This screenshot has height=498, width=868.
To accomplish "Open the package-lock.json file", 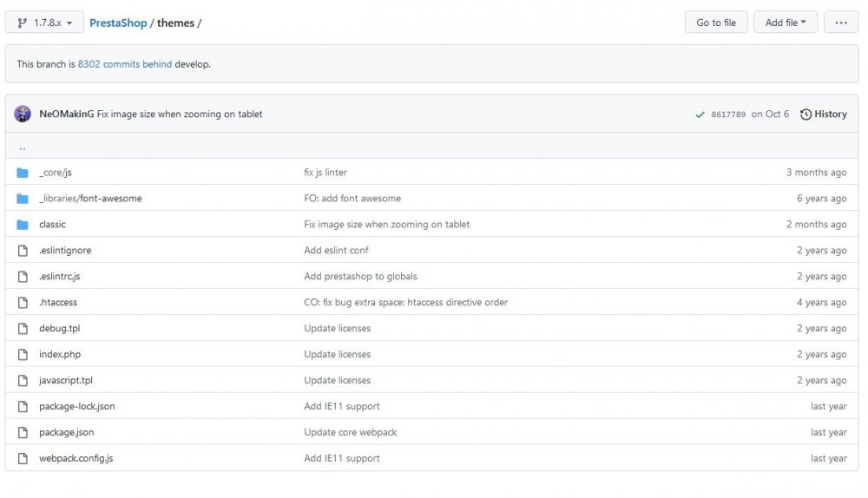I will point(77,406).
